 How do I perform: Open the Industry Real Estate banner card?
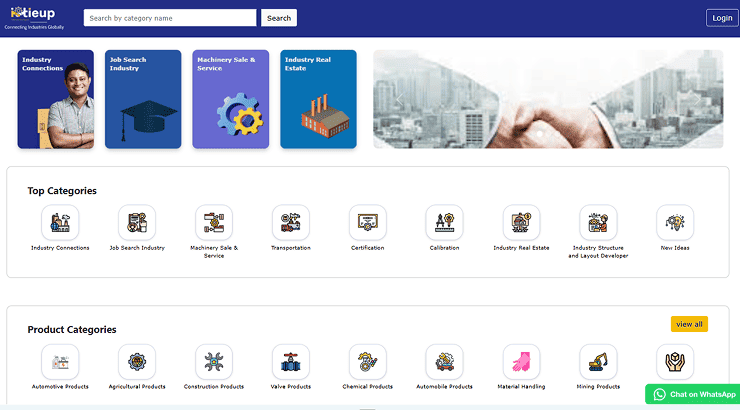coord(318,99)
